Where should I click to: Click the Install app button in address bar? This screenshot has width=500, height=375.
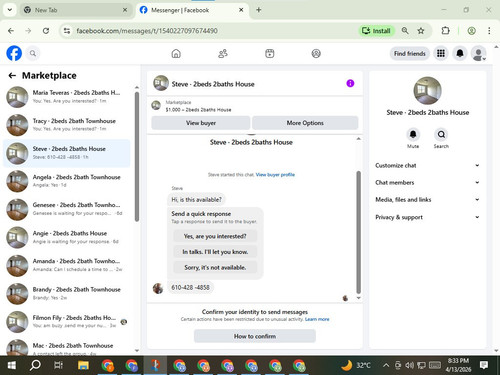(376, 31)
